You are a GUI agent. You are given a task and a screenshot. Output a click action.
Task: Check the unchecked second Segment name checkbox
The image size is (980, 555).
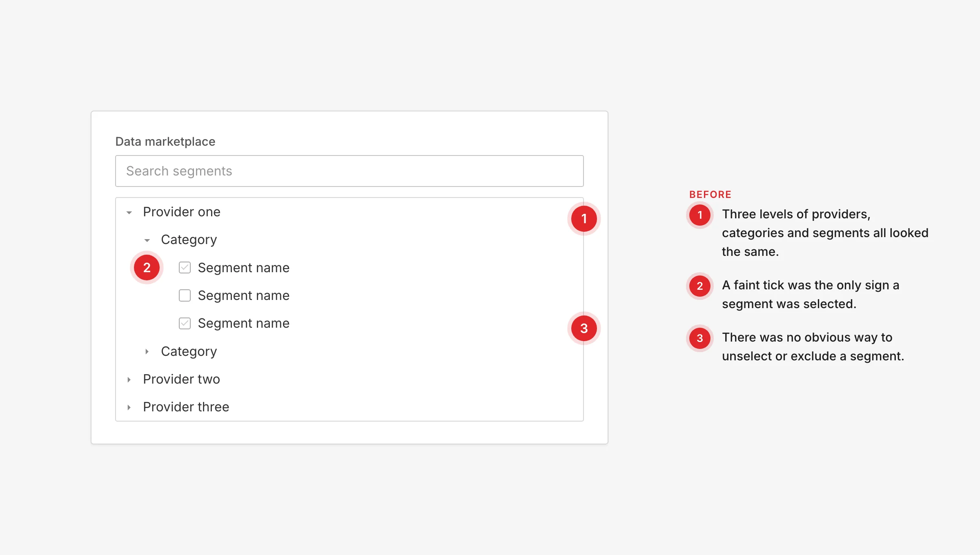click(x=185, y=295)
